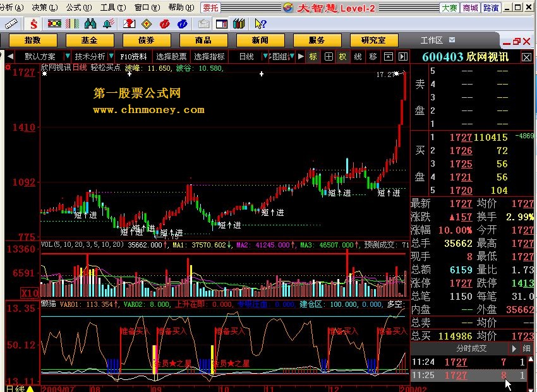Open the 工具(T) menu
The image size is (537, 392).
click(x=113, y=8)
